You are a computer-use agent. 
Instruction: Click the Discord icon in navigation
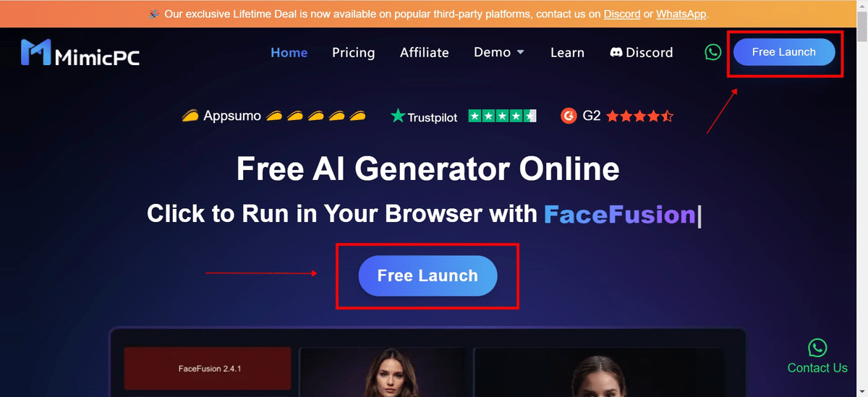point(616,52)
